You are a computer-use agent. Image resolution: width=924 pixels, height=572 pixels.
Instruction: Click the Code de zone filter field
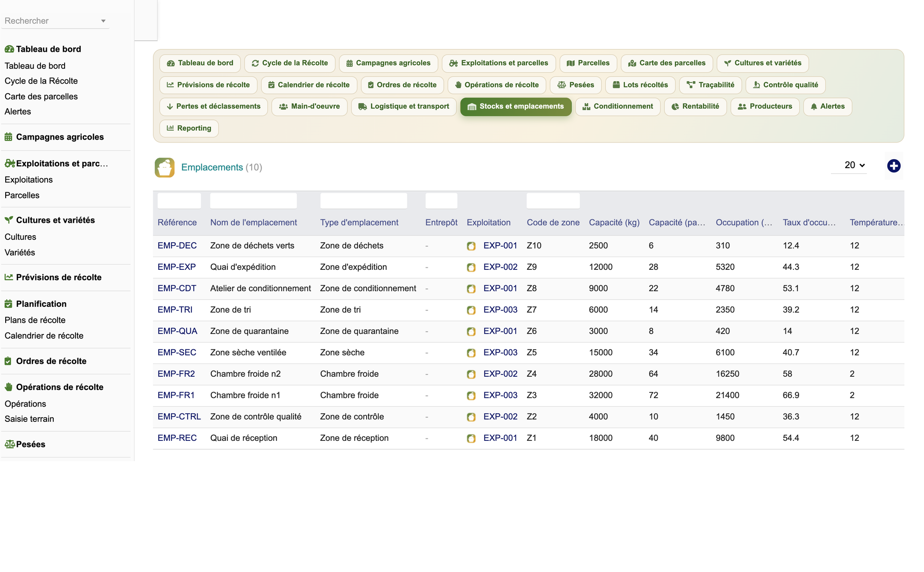[553, 201]
